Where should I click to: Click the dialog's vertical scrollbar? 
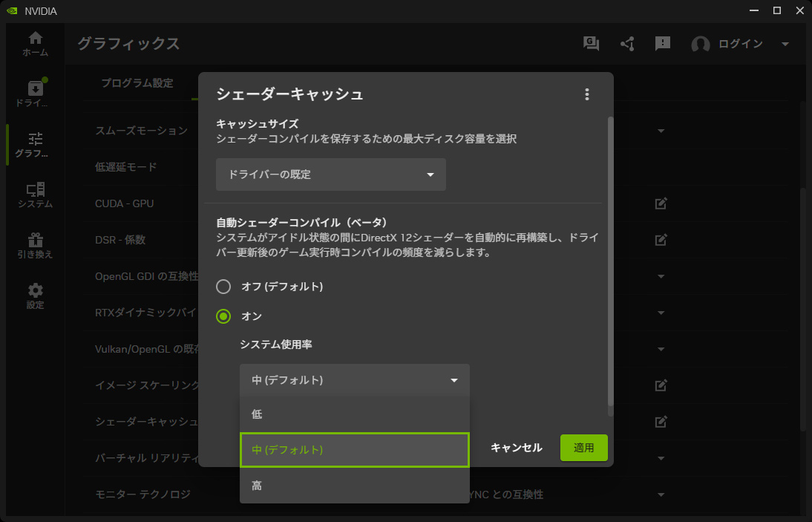click(x=611, y=260)
